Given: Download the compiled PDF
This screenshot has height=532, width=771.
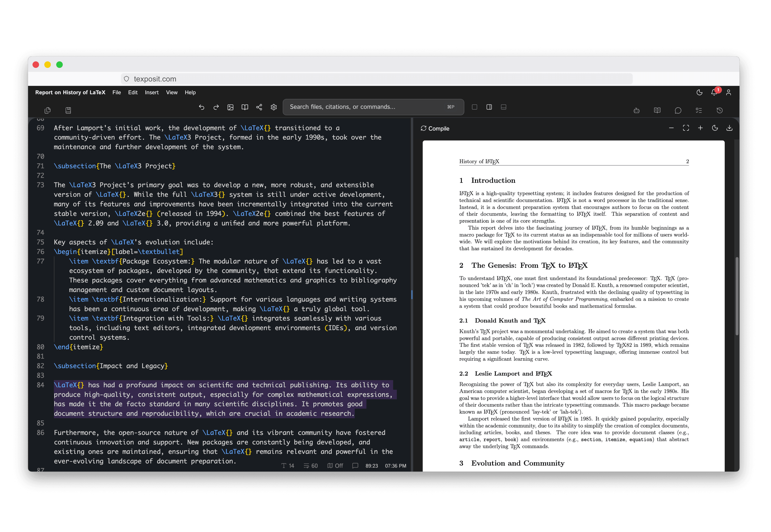Looking at the screenshot, I should [x=729, y=128].
